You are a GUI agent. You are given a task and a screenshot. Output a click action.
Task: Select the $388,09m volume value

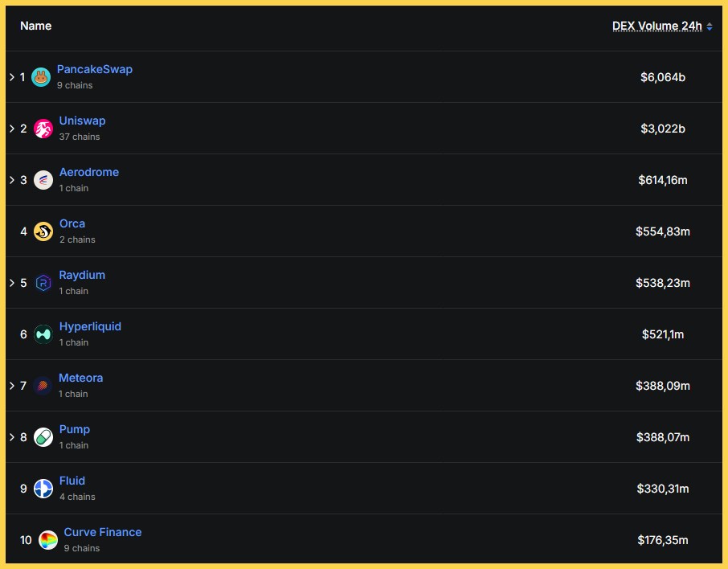pyautogui.click(x=663, y=386)
